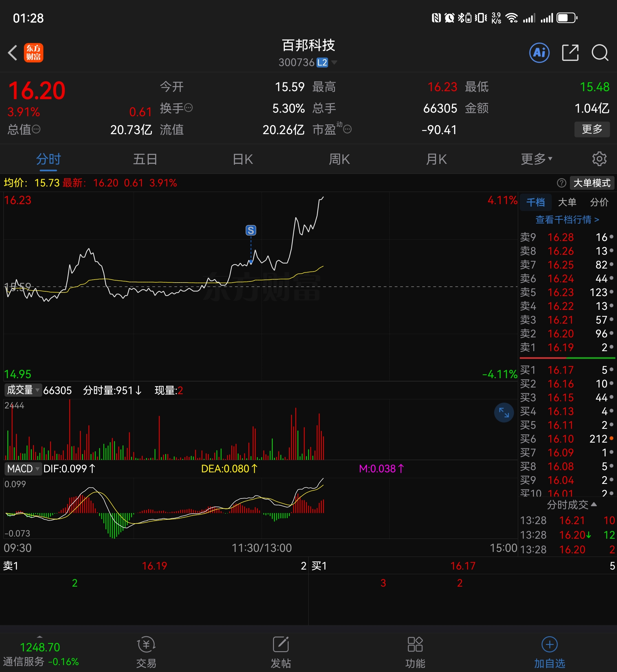Tap the back arrow icon
Viewport: 617px width, 672px height.
click(13, 53)
